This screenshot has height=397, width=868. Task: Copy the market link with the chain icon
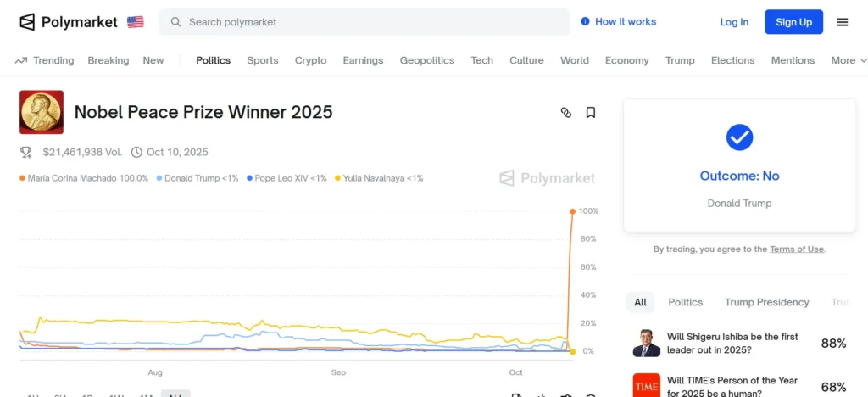pos(566,112)
